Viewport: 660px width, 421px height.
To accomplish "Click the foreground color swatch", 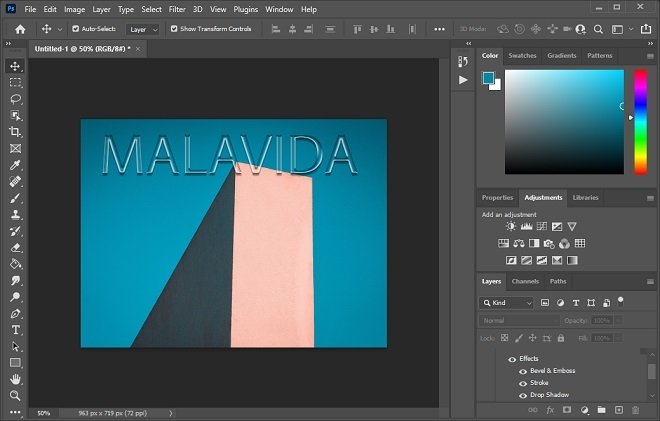I will click(488, 78).
